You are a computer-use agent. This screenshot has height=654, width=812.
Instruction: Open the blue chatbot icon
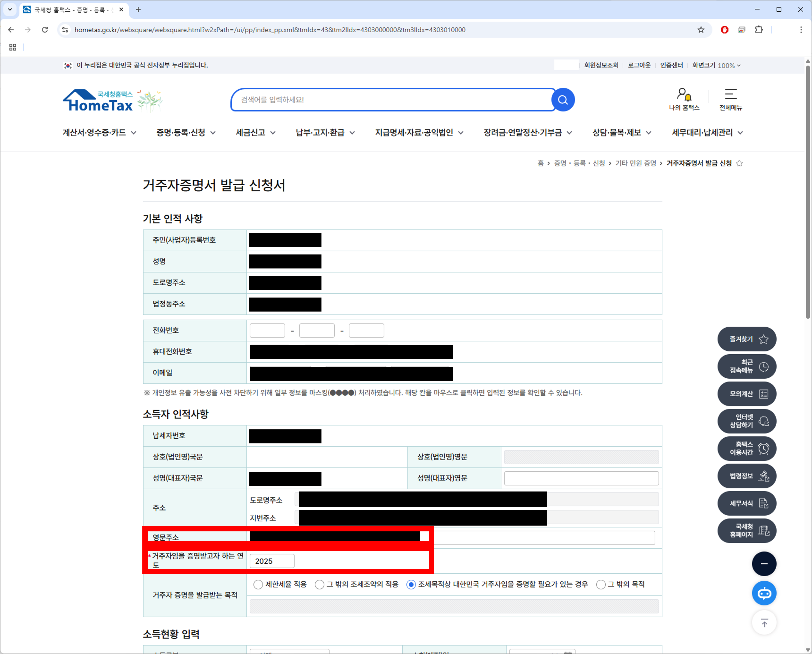click(x=764, y=594)
